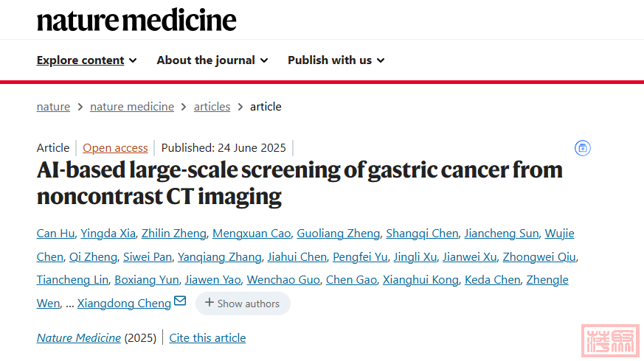Image resolution: width=644 pixels, height=361 pixels.
Task: Select author Xiangdong Cheng's link
Action: tap(123, 303)
